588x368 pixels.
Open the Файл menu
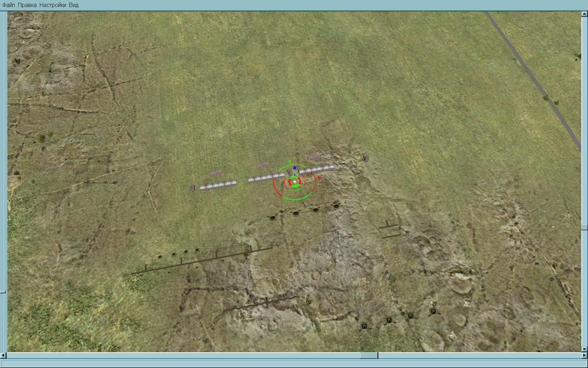pyautogui.click(x=9, y=5)
